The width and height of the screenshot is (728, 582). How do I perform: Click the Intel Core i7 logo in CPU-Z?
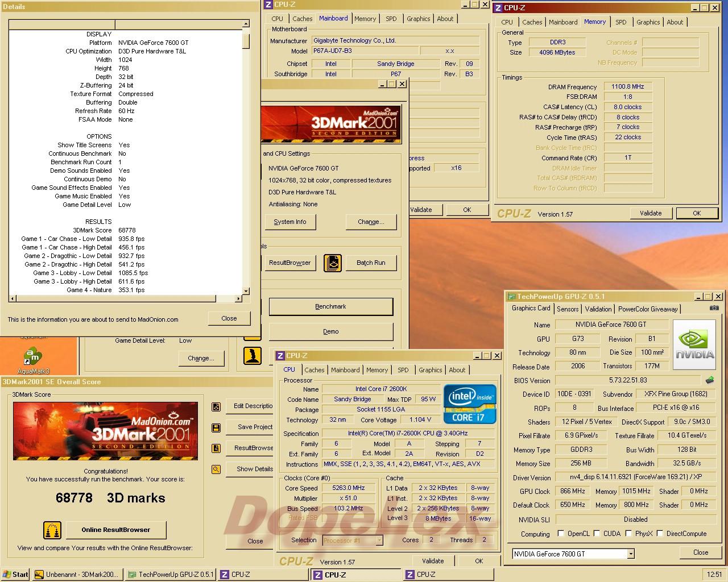[x=470, y=404]
